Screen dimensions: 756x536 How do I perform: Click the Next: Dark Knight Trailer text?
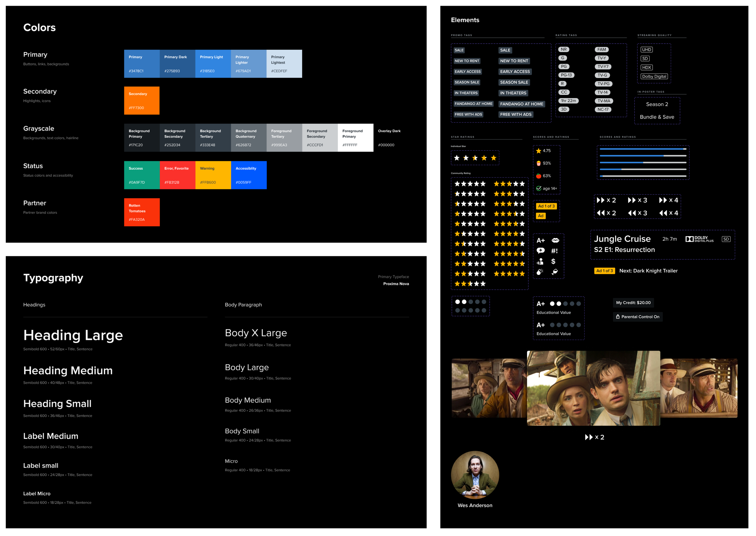click(x=648, y=271)
